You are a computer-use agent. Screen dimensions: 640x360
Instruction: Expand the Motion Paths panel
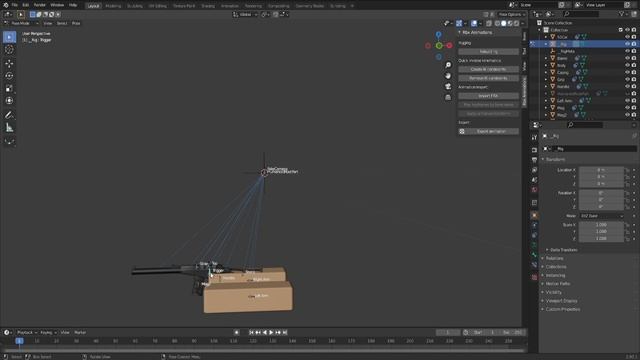pyautogui.click(x=558, y=284)
